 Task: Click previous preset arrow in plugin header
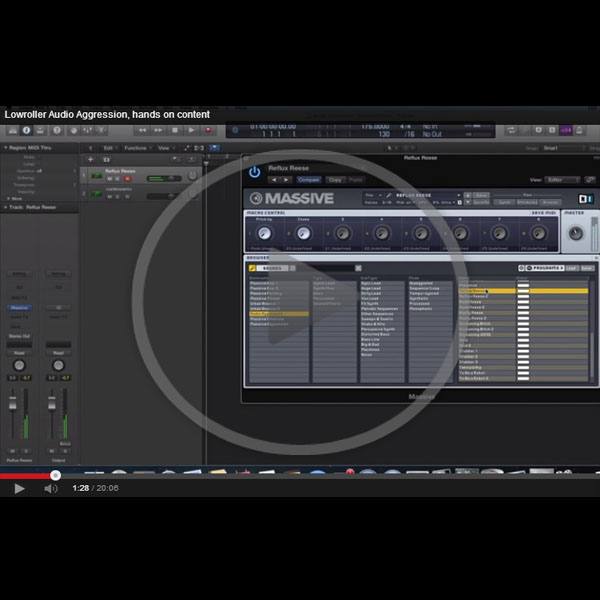click(274, 180)
